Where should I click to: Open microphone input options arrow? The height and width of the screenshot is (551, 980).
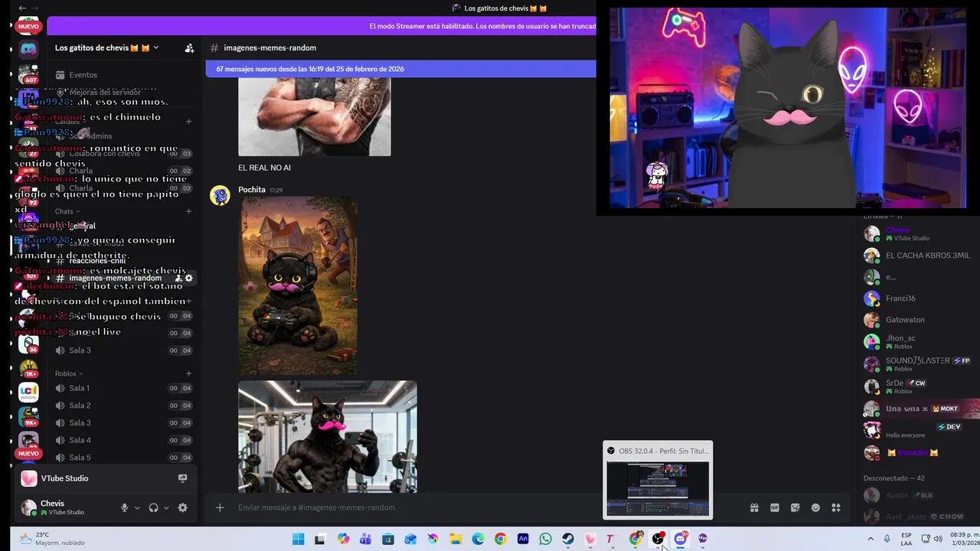pyautogui.click(x=137, y=507)
